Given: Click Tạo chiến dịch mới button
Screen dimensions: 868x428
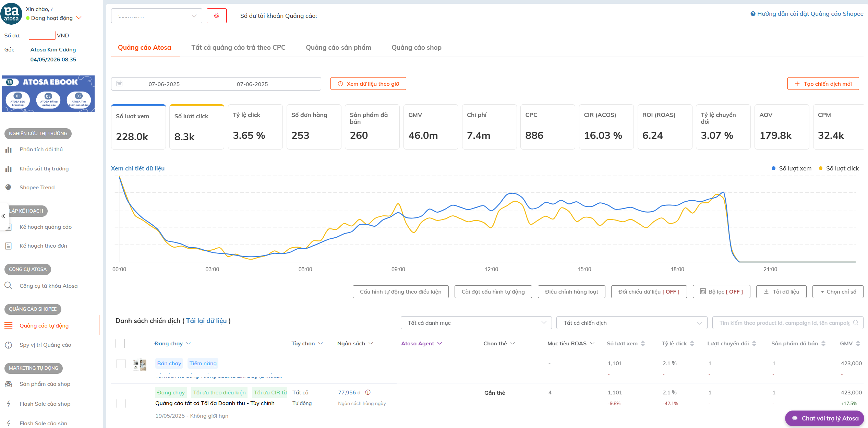Looking at the screenshot, I should pyautogui.click(x=823, y=84).
